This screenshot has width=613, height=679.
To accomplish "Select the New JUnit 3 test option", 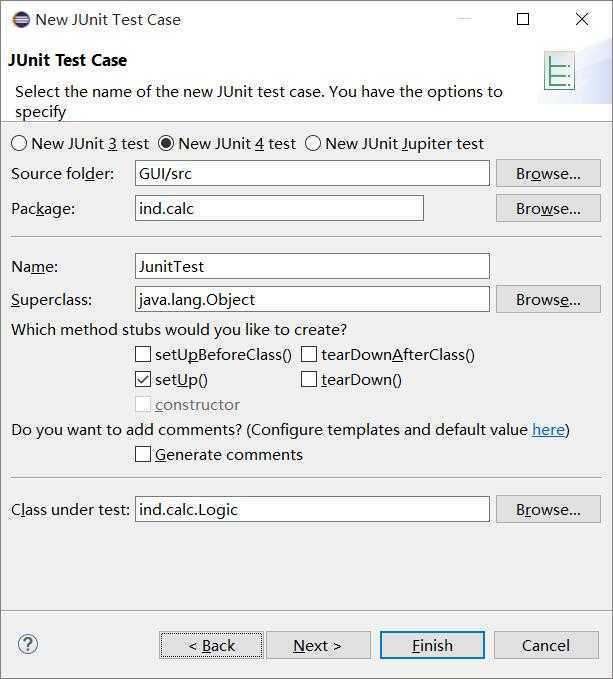I will [19, 143].
